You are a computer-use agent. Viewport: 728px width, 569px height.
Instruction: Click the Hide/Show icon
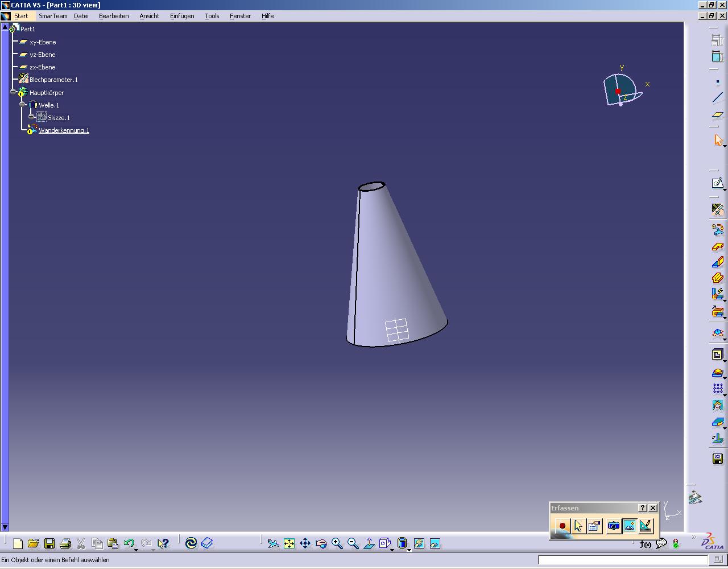click(x=419, y=543)
